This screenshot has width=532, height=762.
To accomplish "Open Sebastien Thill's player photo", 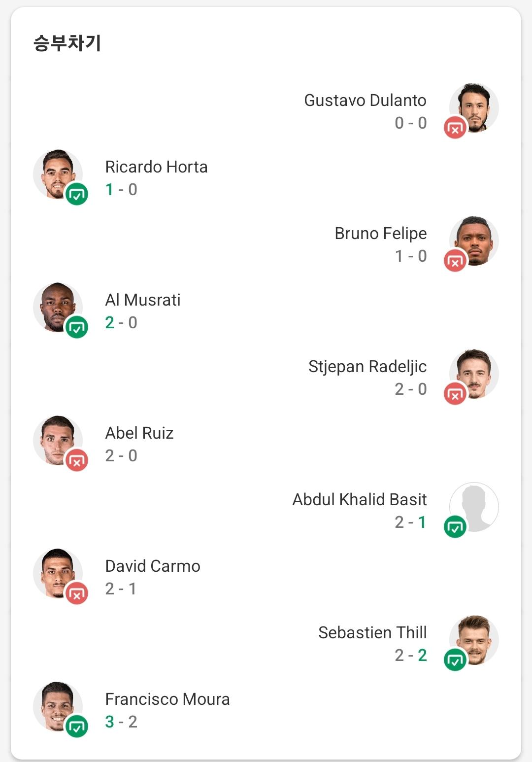I will point(474,640).
